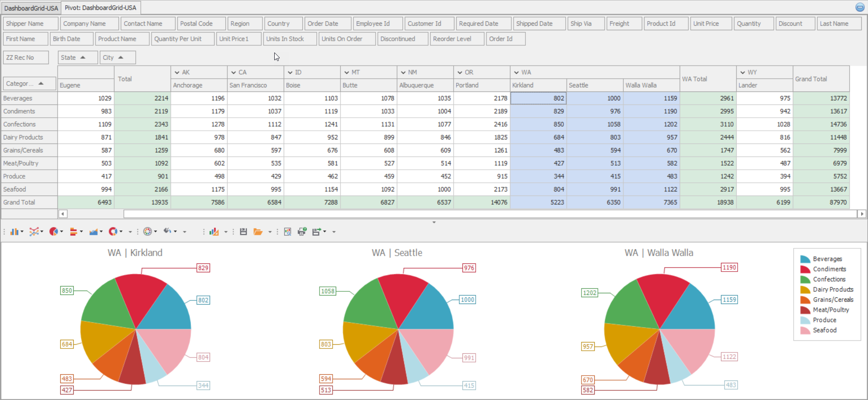The width and height of the screenshot is (868, 400).
Task: Select the doughnut chart type icon
Action: pos(113,232)
